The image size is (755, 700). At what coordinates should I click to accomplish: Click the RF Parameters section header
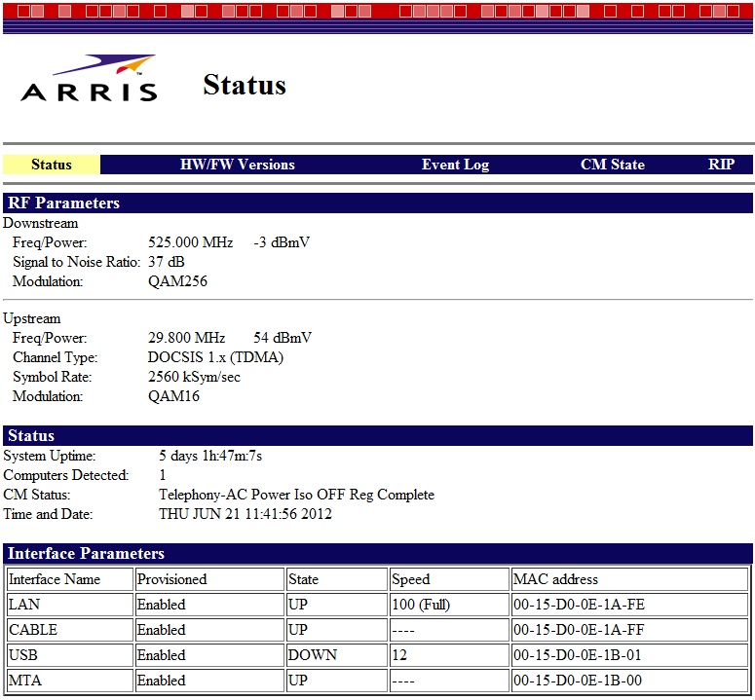378,203
